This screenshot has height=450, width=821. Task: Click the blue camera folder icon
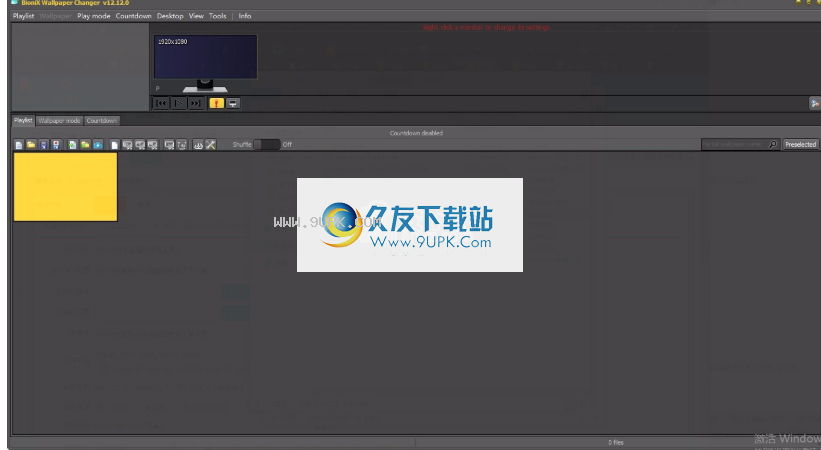(97, 145)
